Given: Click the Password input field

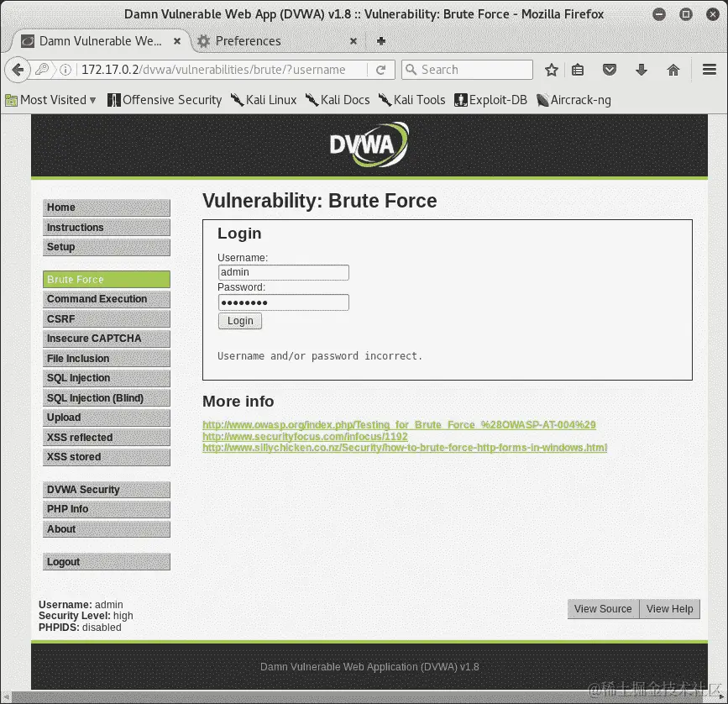Looking at the screenshot, I should 283,302.
